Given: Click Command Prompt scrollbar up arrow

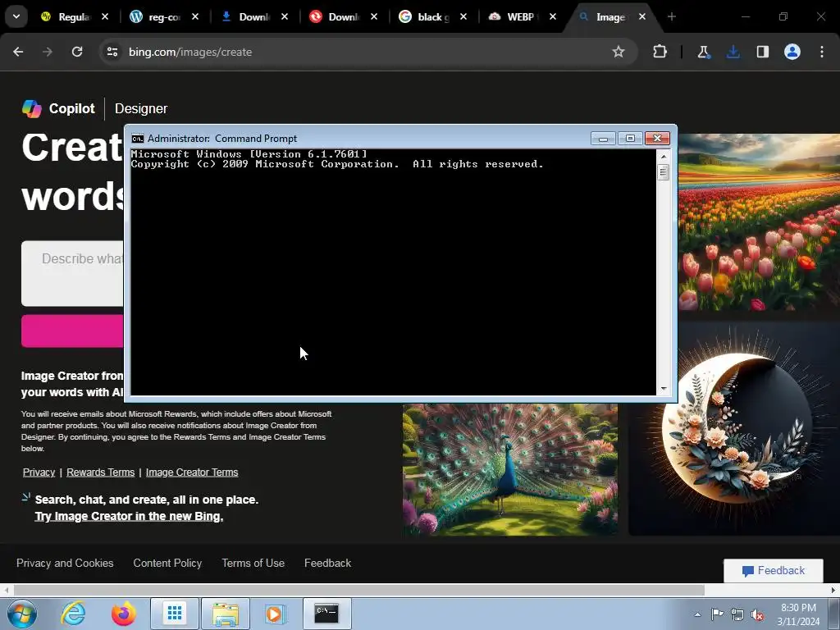Looking at the screenshot, I should [x=664, y=157].
